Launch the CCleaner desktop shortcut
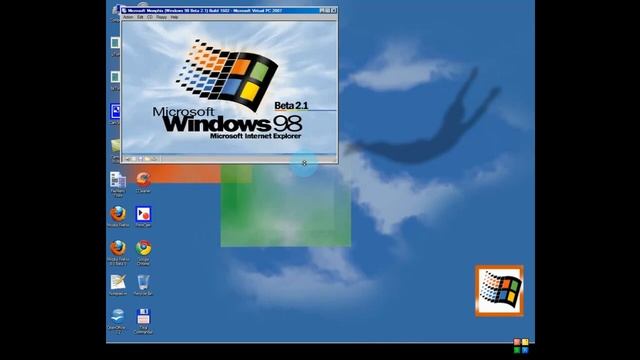The image size is (640, 360). [143, 182]
